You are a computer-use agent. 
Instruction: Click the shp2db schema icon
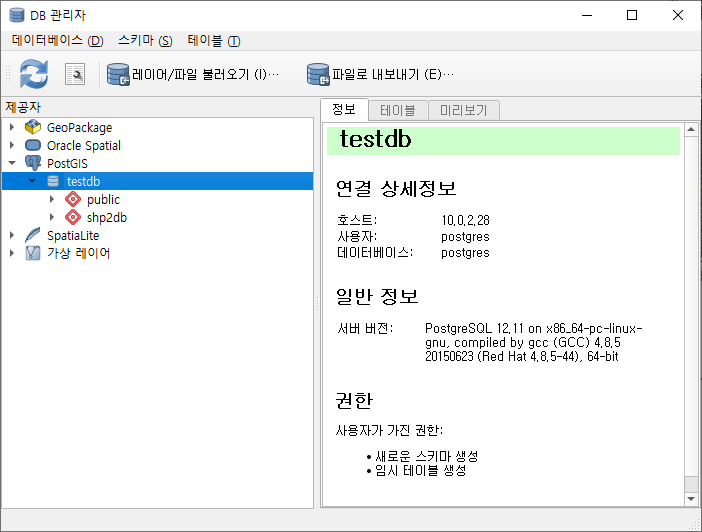(73, 217)
